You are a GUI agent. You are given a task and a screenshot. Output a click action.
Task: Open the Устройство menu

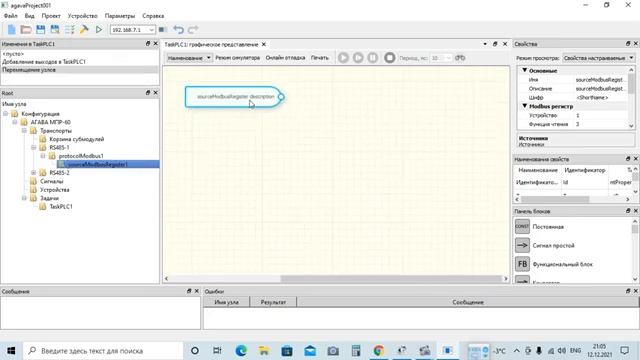pyautogui.click(x=82, y=16)
